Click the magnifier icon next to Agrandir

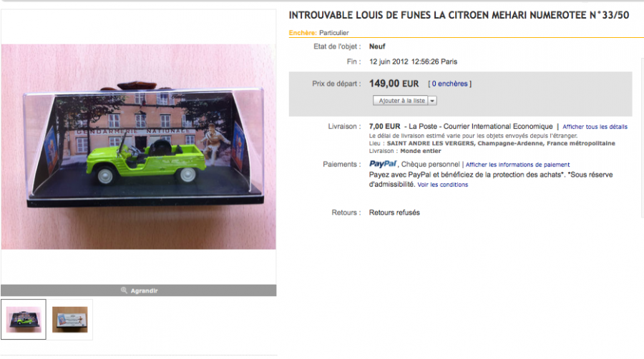124,290
